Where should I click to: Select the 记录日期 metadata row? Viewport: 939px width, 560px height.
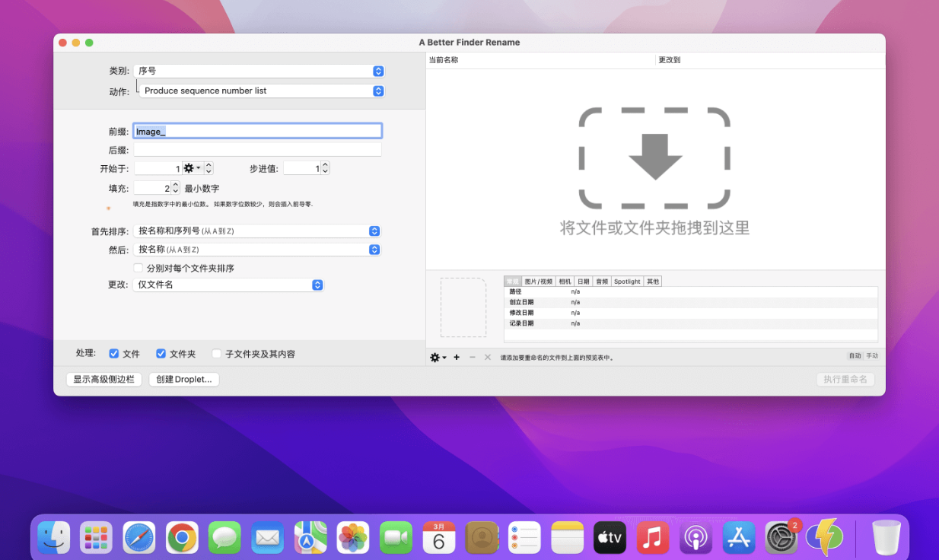[x=691, y=323]
